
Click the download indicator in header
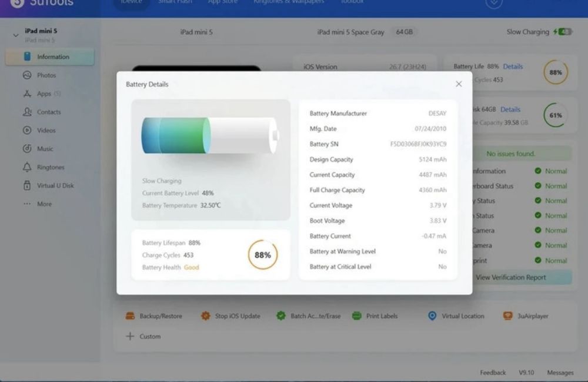pos(494,3)
